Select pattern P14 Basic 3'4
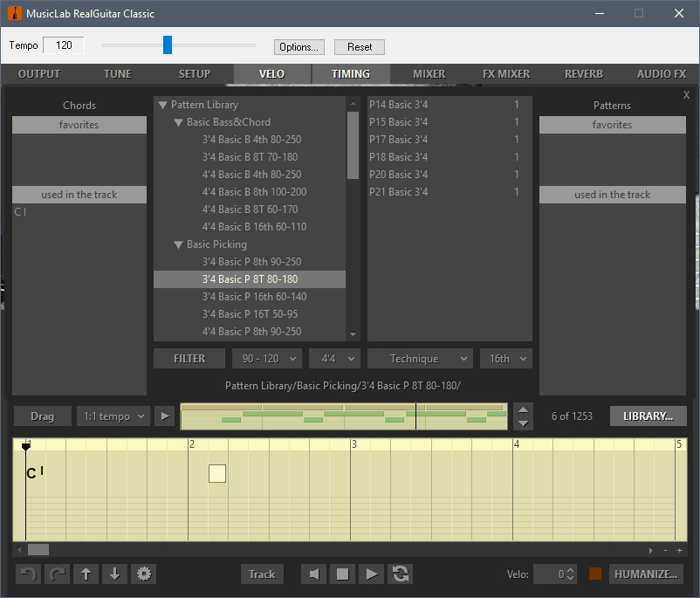Viewport: 700px width, 598px height. (x=450, y=105)
